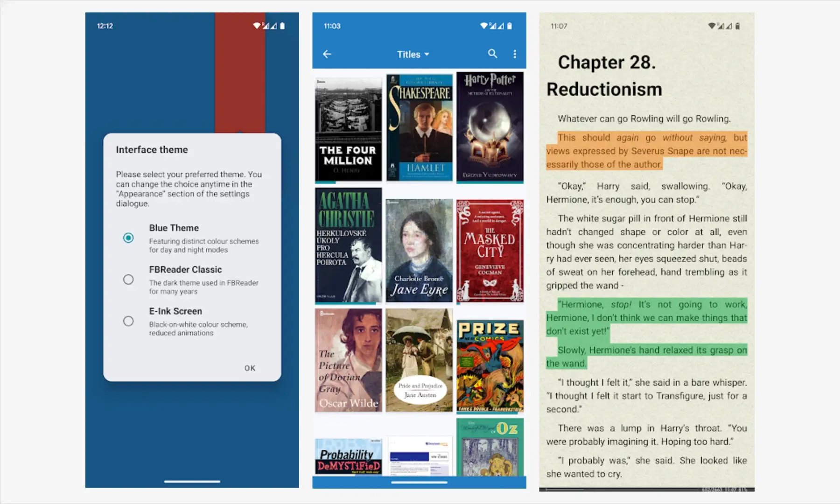This screenshot has width=840, height=504.
Task: Open the Probability Demystified book cover
Action: (x=348, y=457)
